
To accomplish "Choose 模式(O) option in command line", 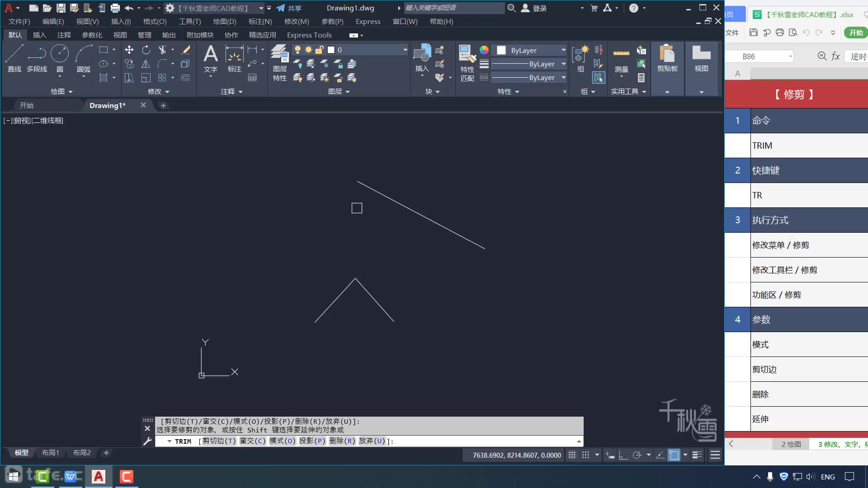I will pyautogui.click(x=283, y=441).
